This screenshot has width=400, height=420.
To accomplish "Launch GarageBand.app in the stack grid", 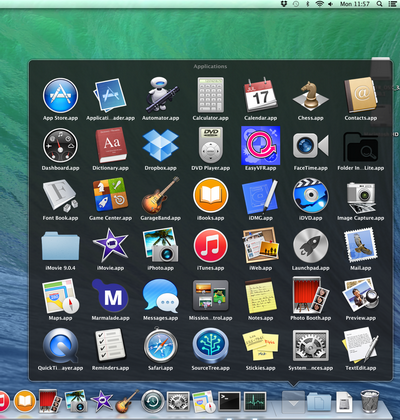I will click(x=161, y=195).
